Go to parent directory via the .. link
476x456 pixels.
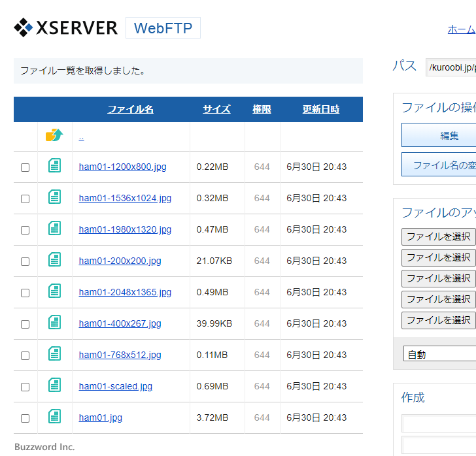pyautogui.click(x=81, y=138)
